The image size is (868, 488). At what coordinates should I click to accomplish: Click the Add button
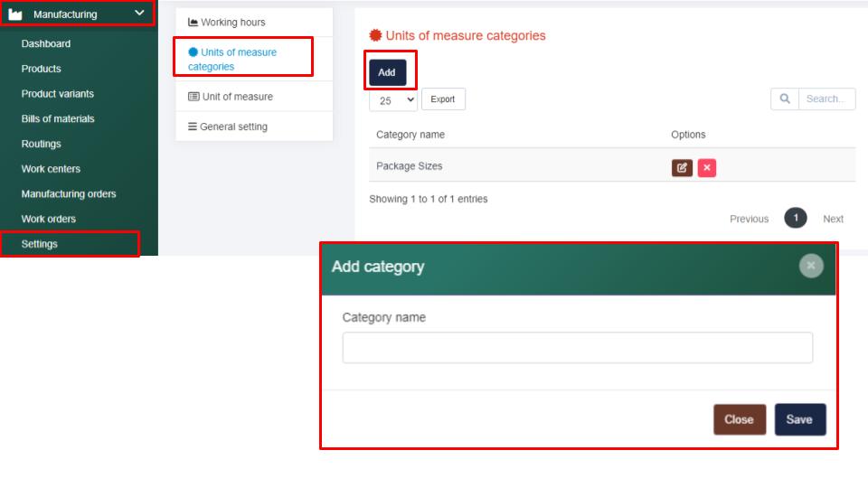click(387, 72)
